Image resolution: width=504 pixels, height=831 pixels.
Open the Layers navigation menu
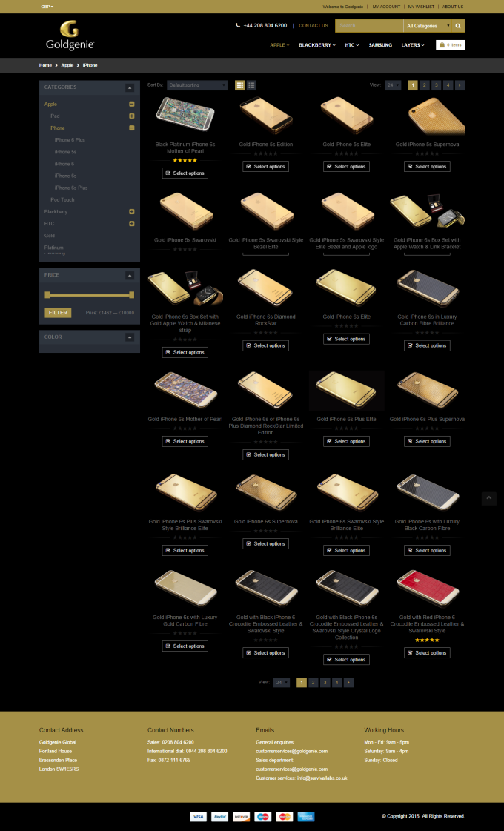pyautogui.click(x=413, y=45)
